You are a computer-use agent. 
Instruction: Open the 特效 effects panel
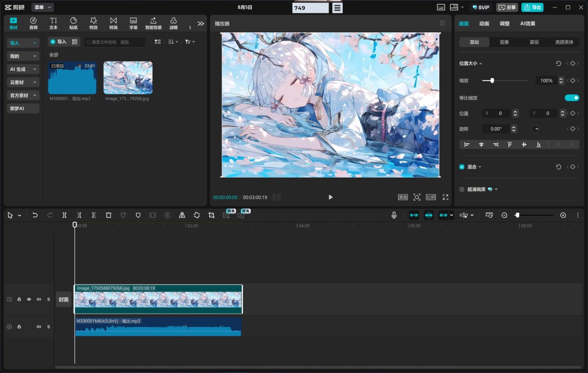[x=93, y=23]
